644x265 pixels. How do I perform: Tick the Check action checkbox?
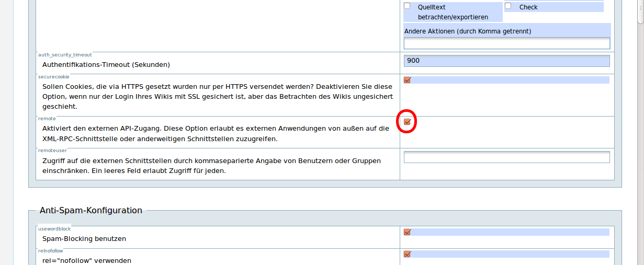point(508,6)
